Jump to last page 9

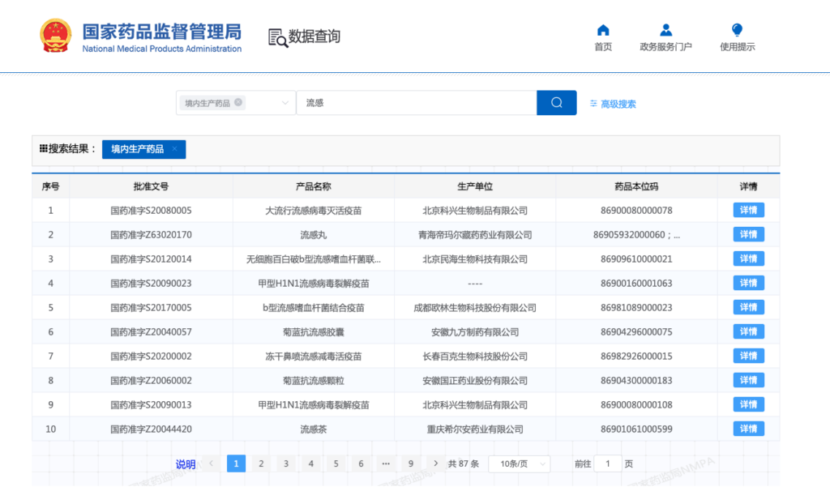pos(411,464)
